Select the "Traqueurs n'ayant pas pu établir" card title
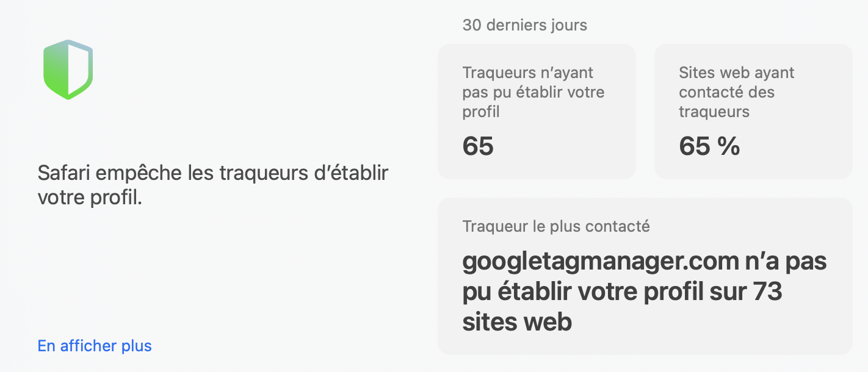The width and height of the screenshot is (868, 372). click(x=528, y=73)
